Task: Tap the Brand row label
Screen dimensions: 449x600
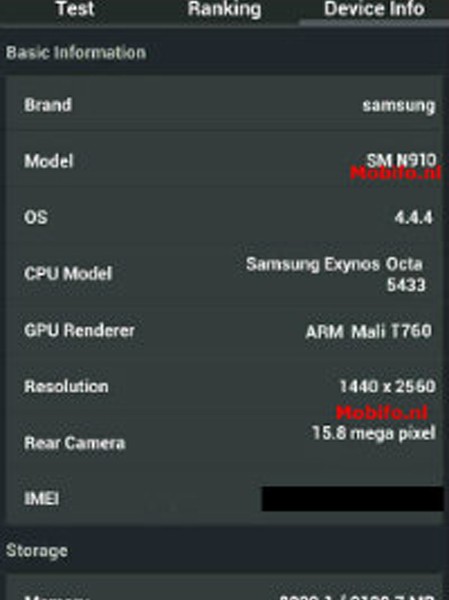Action: coord(48,105)
